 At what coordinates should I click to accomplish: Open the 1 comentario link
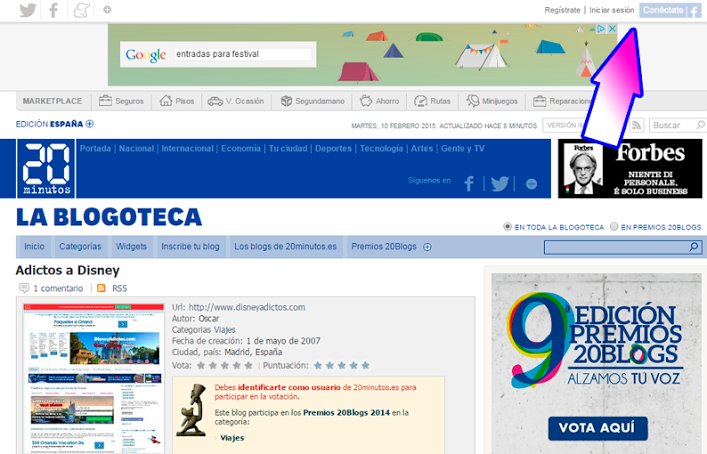(58, 288)
